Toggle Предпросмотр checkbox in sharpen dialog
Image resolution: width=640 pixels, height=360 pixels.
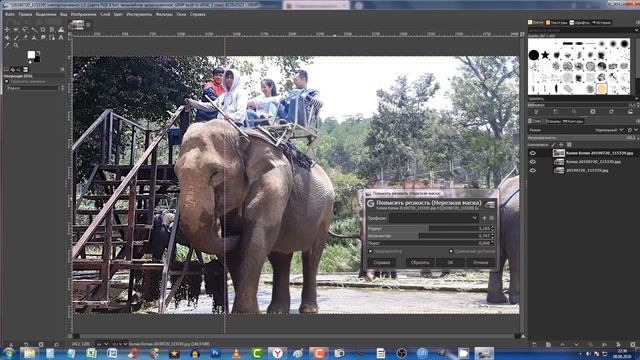(x=370, y=251)
